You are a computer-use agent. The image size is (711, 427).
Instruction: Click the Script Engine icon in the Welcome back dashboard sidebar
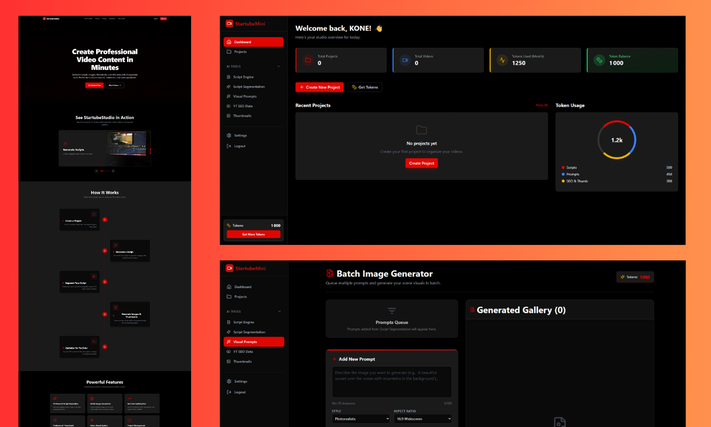(x=229, y=77)
